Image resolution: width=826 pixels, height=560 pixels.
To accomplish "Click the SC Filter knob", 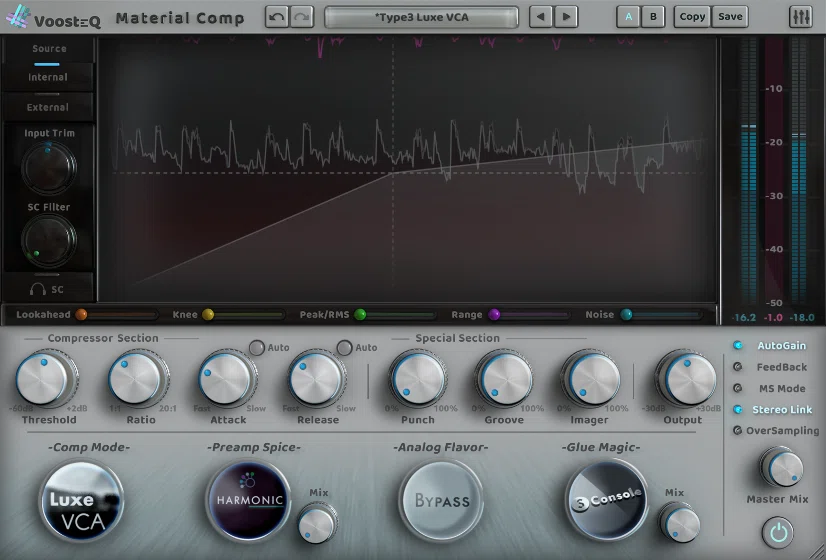I will point(48,240).
